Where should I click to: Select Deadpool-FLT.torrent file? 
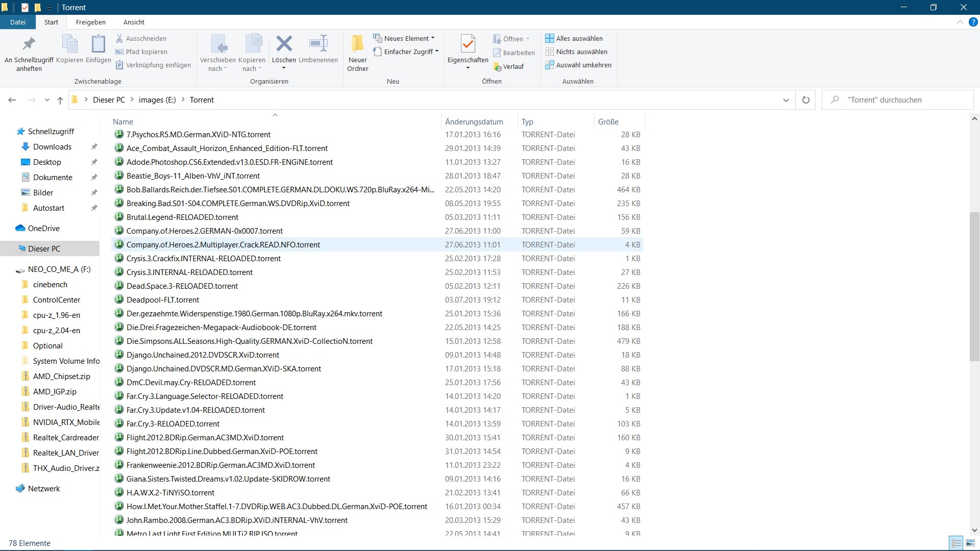click(163, 300)
